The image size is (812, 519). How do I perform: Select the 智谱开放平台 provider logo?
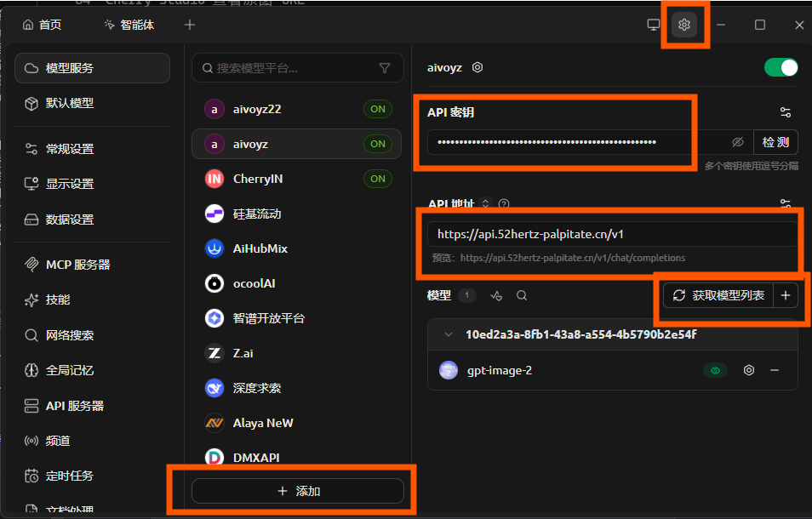pyautogui.click(x=214, y=318)
